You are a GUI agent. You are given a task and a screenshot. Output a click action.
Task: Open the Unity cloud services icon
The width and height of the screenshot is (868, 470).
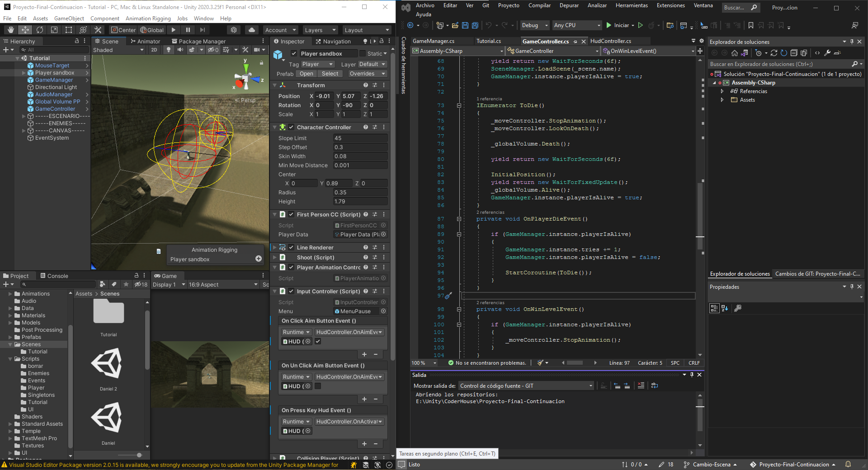click(x=252, y=30)
